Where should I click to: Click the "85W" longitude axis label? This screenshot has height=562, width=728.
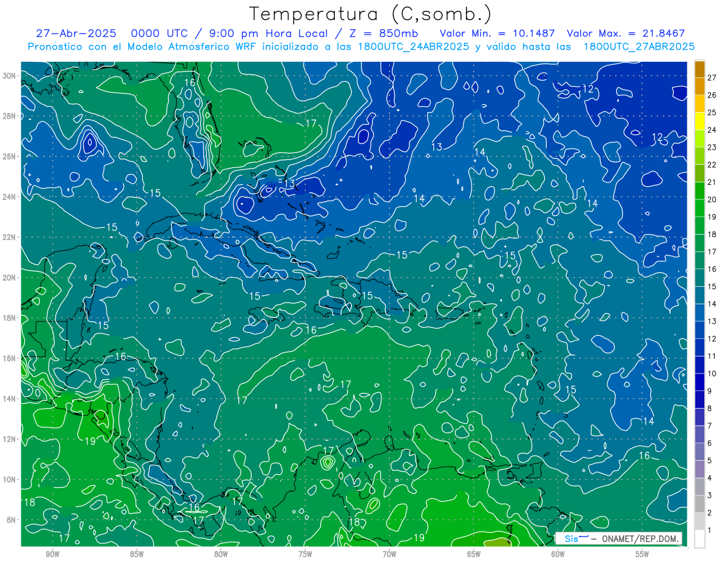[136, 554]
